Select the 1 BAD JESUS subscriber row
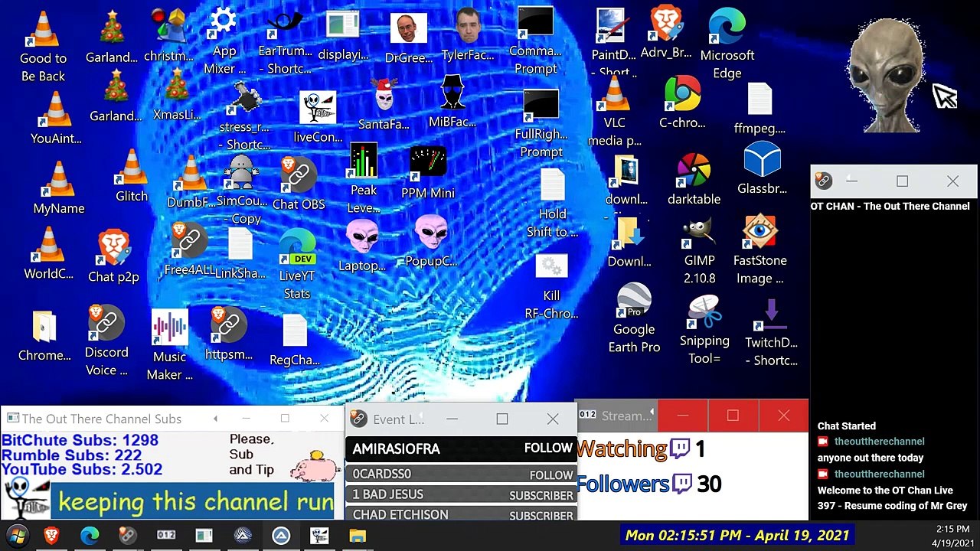Image resolution: width=980 pixels, height=551 pixels. point(462,494)
